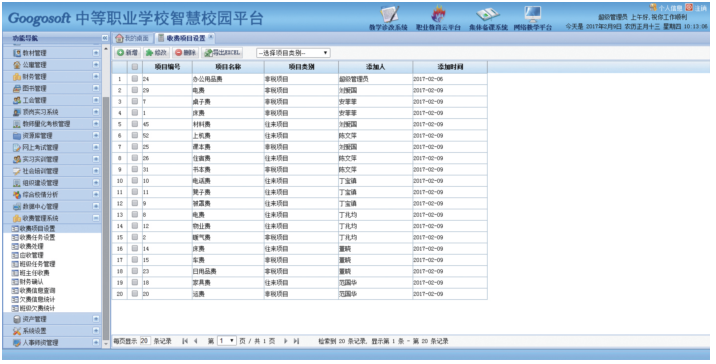This screenshot has height=364, width=716.
Task: Open the 集体备课系统 book icon
Action: (x=488, y=15)
